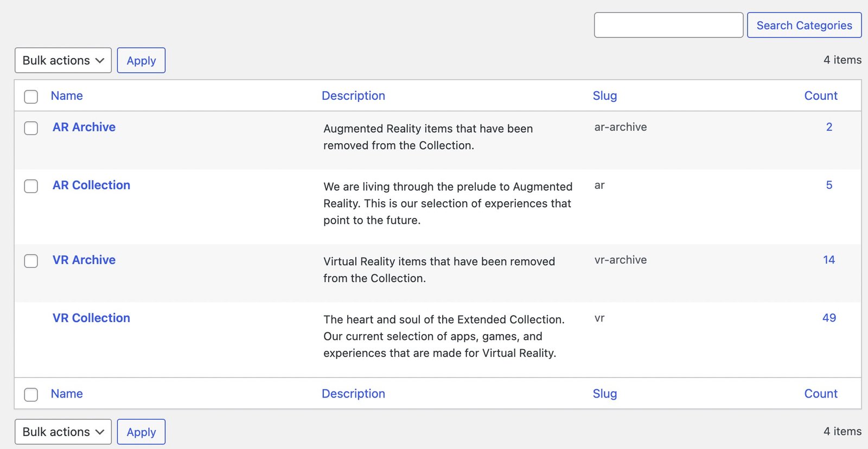Image resolution: width=868 pixels, height=449 pixels.
Task: Sort by Count in the header row
Action: (x=821, y=95)
